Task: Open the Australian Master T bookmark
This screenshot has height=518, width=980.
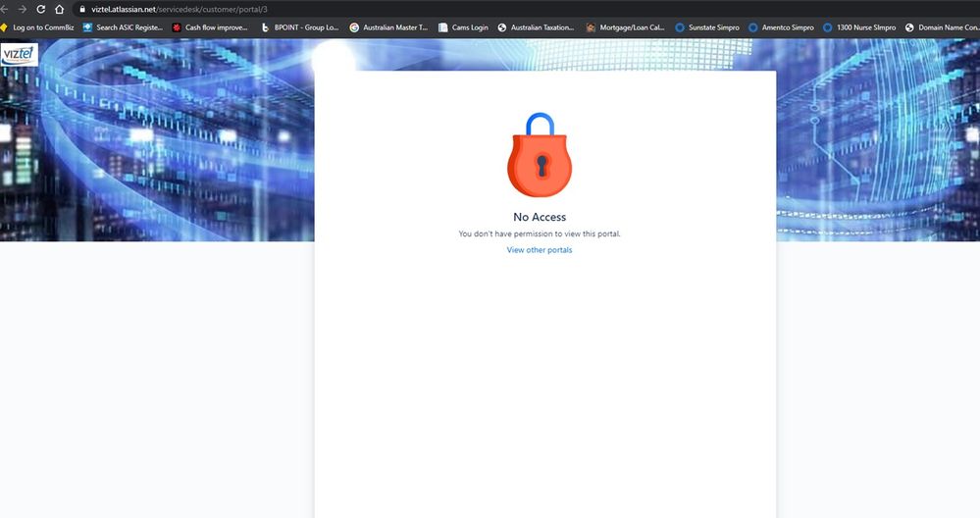Action: tap(388, 27)
